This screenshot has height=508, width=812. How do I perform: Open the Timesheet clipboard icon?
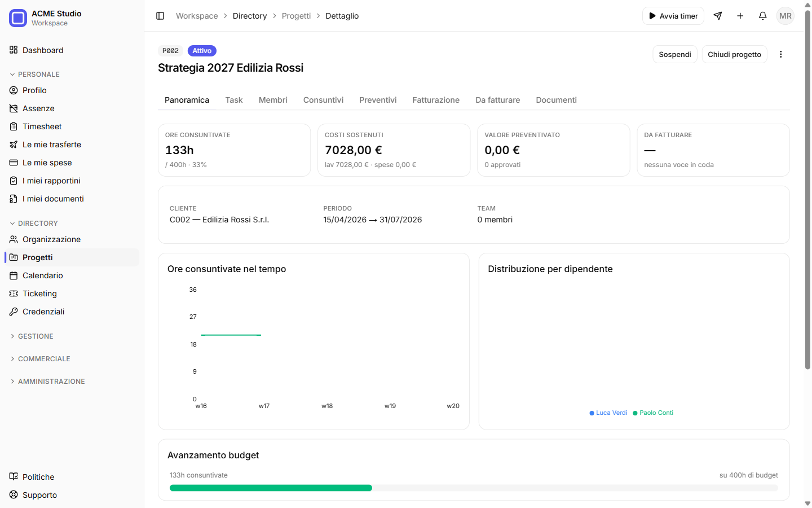[x=14, y=126]
